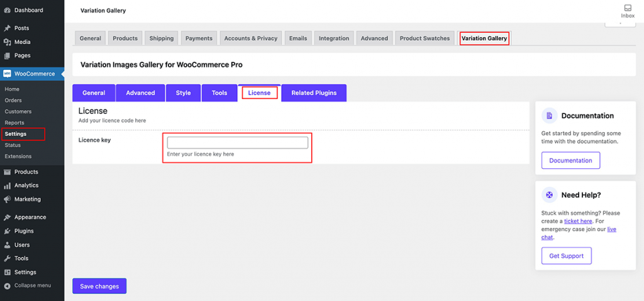Click the 'Licence key' field label
This screenshot has width=644, height=301.
pyautogui.click(x=94, y=140)
